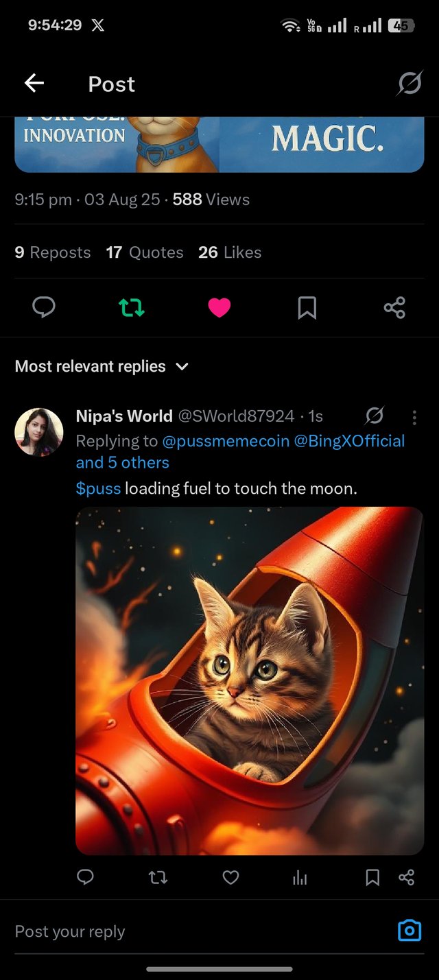Image resolution: width=439 pixels, height=980 pixels.
Task: Reply to the main post via comment icon
Action: click(44, 308)
